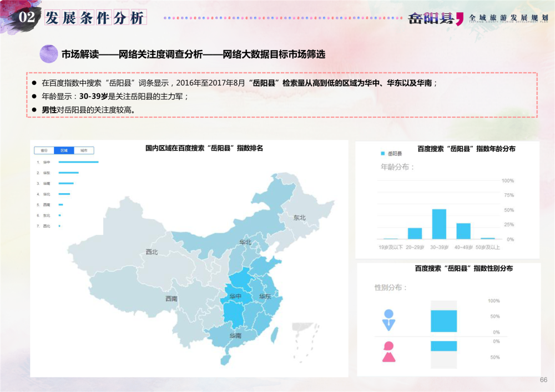Select the 华中 ranking bar
This screenshot has width=555, height=392.
click(78, 162)
